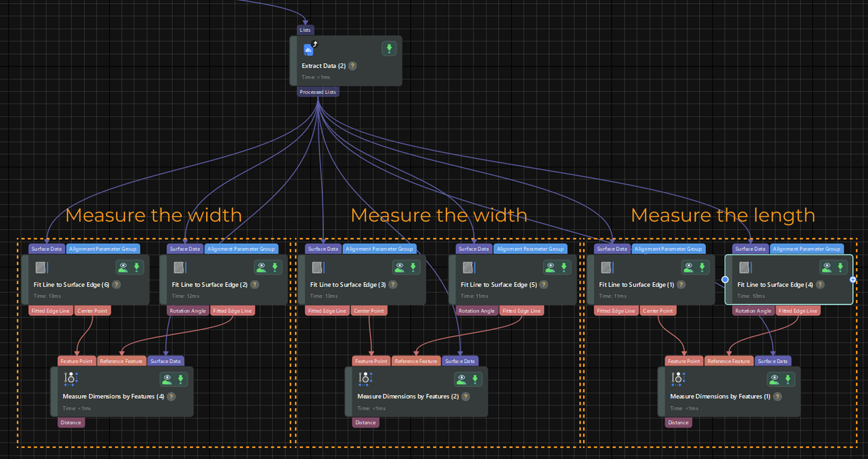
Task: Select the Processed Lists output port of Extract Data
Action: [318, 92]
